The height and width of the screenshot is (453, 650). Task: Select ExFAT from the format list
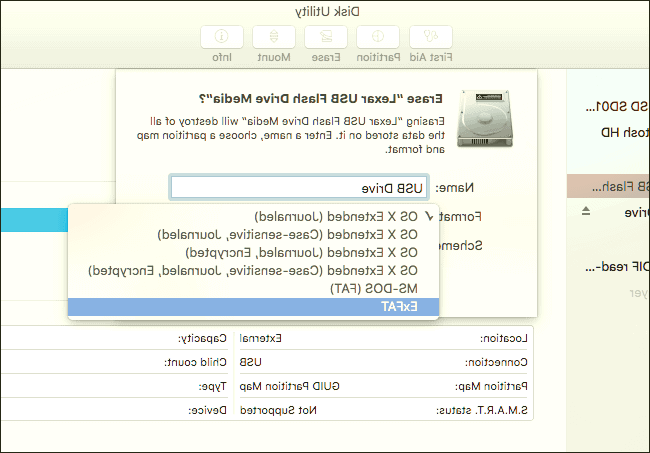253,307
